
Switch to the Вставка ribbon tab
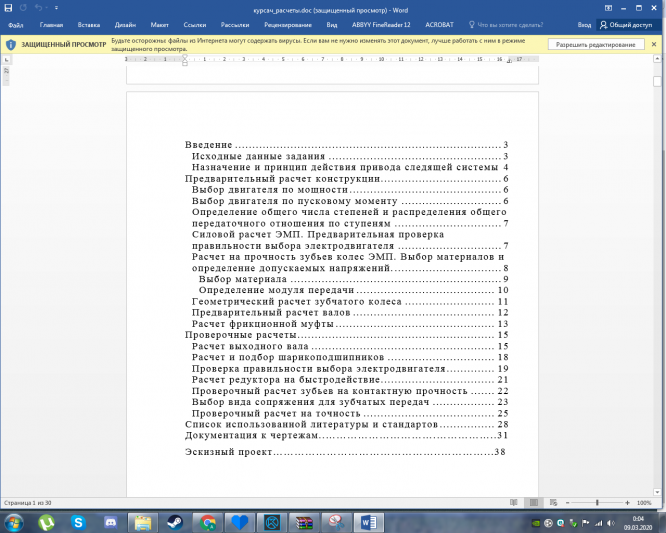click(x=89, y=25)
